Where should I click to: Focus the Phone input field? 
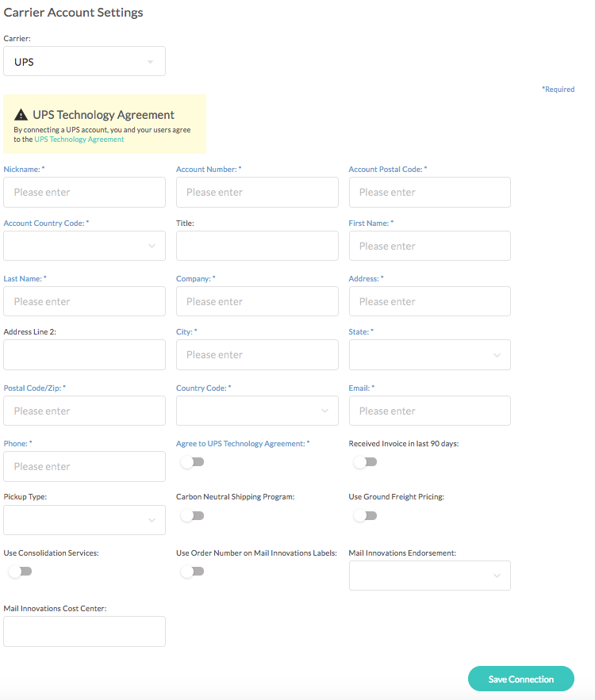[x=84, y=466]
